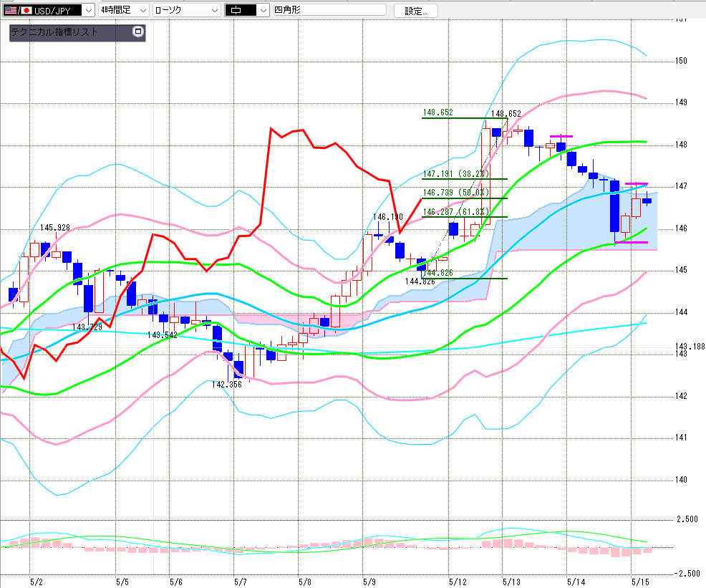
Task: Click the 146.190 high price label
Action: click(387, 217)
